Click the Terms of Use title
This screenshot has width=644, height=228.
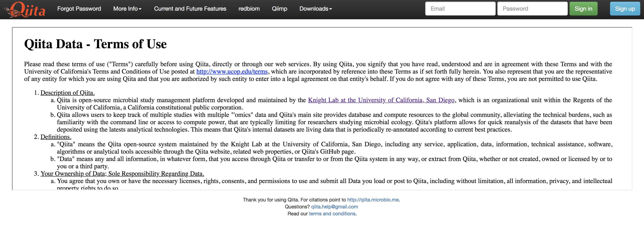[95, 44]
